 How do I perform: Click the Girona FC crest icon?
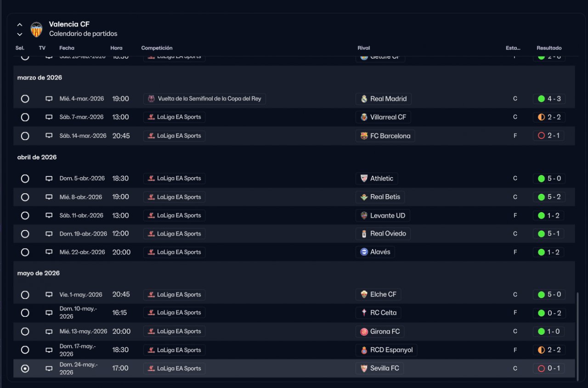click(x=364, y=332)
